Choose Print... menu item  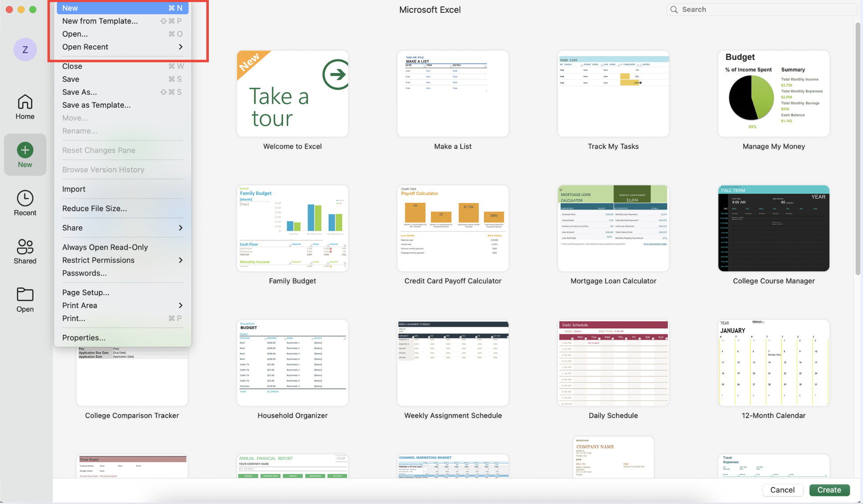122,318
